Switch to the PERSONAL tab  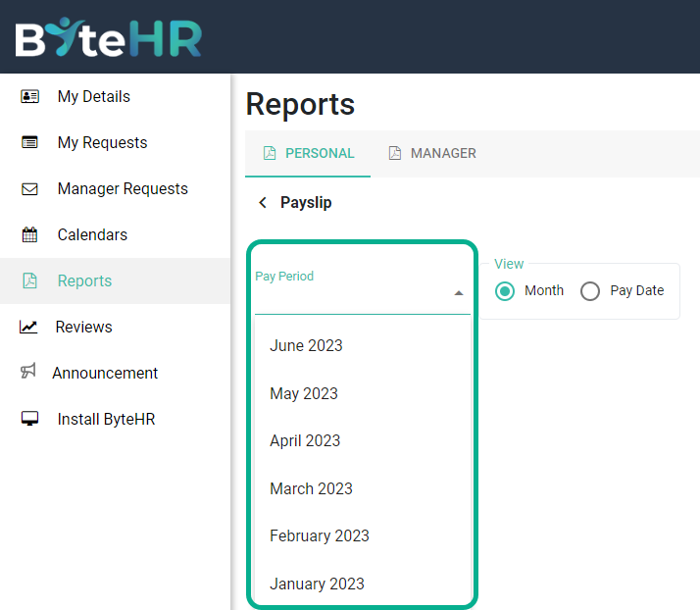click(308, 154)
